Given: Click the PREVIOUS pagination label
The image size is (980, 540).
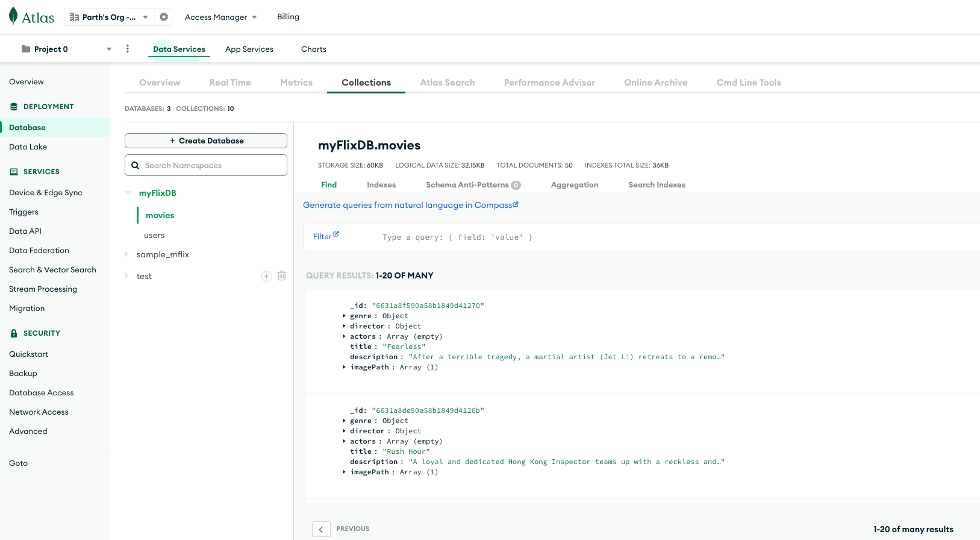Looking at the screenshot, I should 353,529.
